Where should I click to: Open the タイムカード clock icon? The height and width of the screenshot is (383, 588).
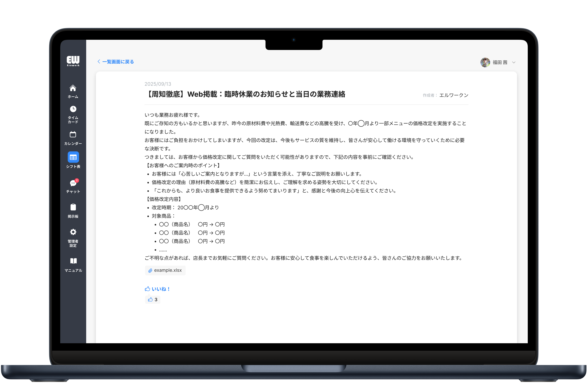[x=73, y=109]
